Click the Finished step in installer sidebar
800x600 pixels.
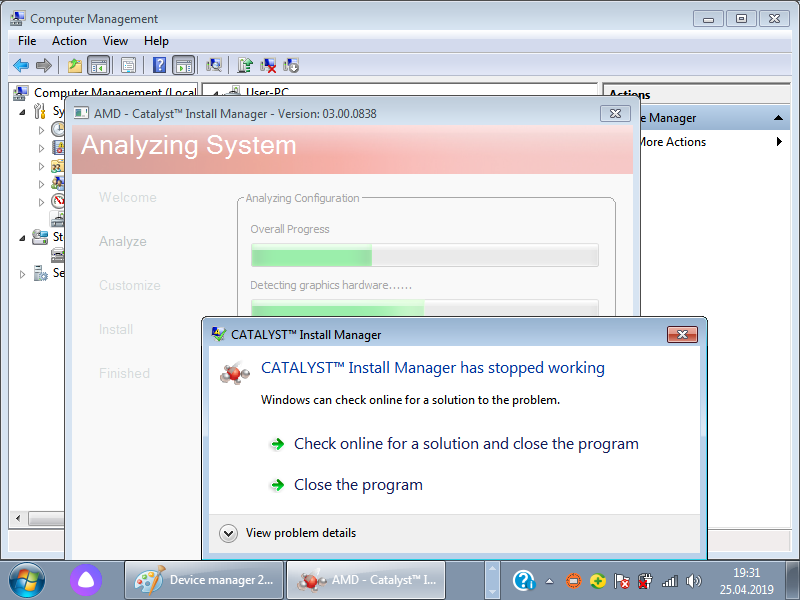point(124,373)
